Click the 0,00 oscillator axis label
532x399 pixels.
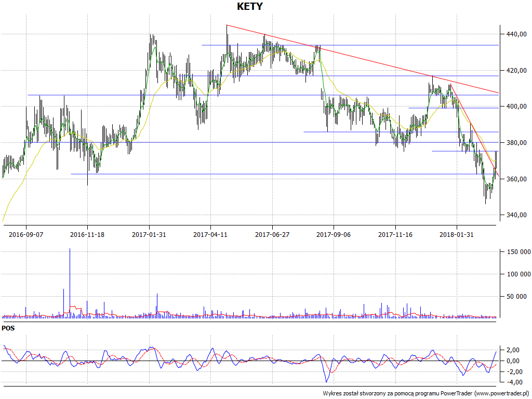tap(513, 361)
